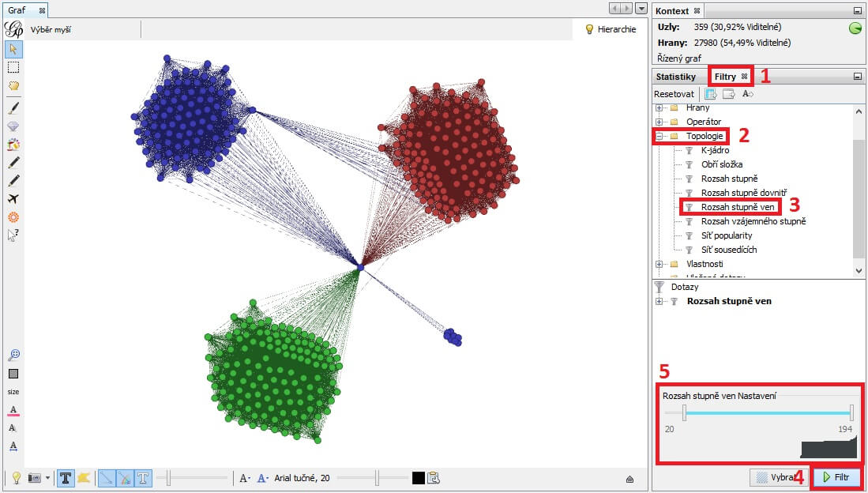The width and height of the screenshot is (868, 493).
Task: Pick the Painter brush tool
Action: (x=13, y=108)
